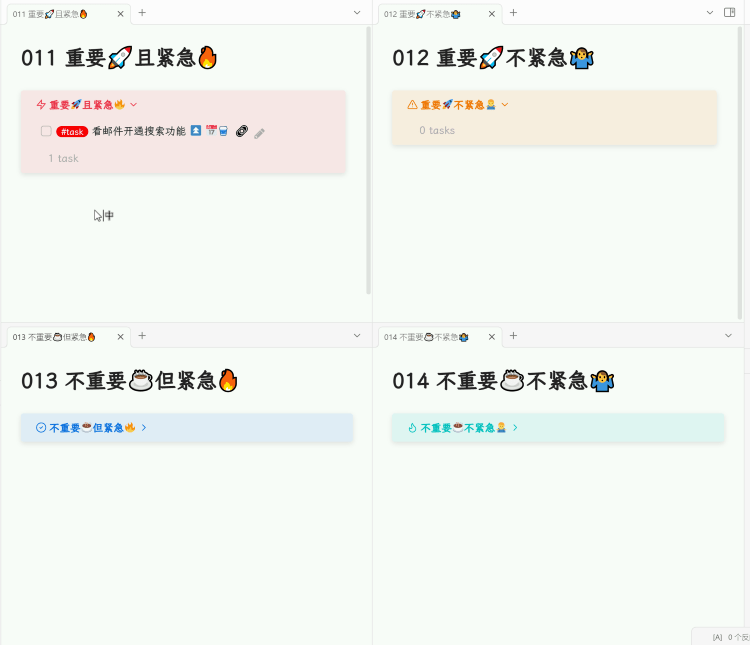Collapse the 重要不紧急 callout
This screenshot has width=750, height=645.
505,104
